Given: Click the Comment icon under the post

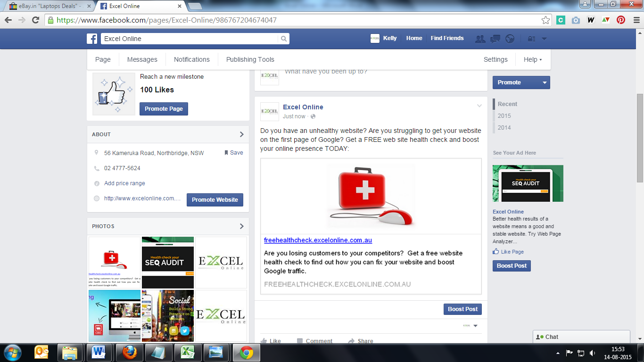Looking at the screenshot, I should [x=300, y=341].
